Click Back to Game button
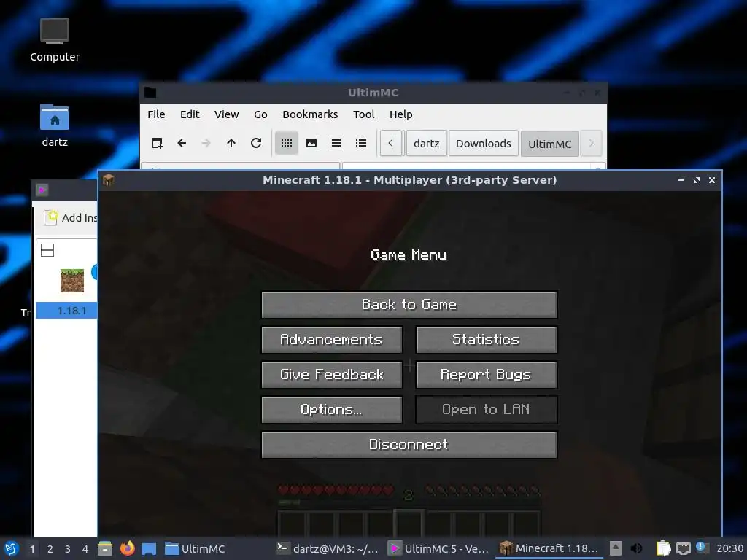 point(409,305)
